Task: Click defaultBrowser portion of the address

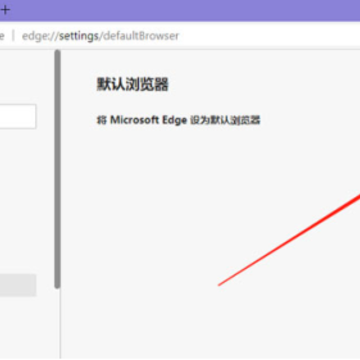Action: point(141,36)
